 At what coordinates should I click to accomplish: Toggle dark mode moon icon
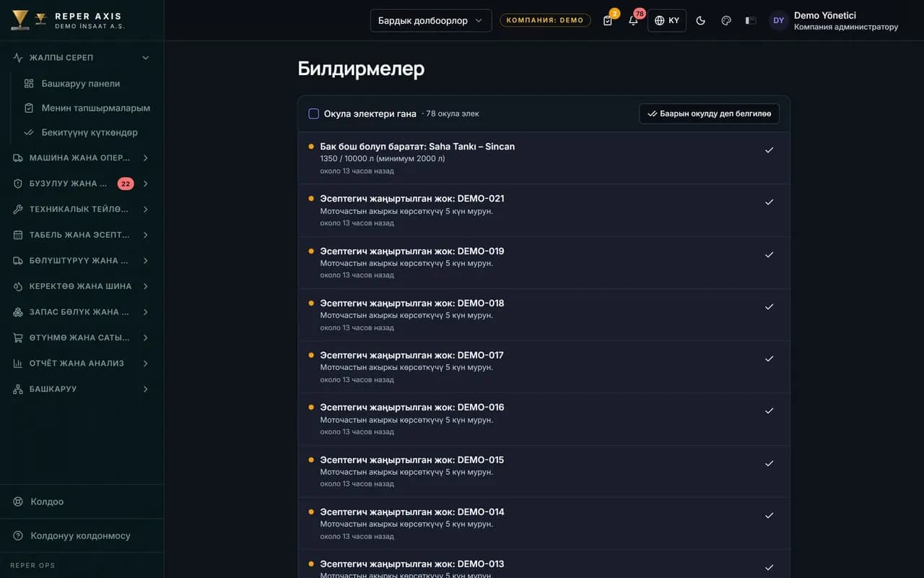pyautogui.click(x=700, y=20)
